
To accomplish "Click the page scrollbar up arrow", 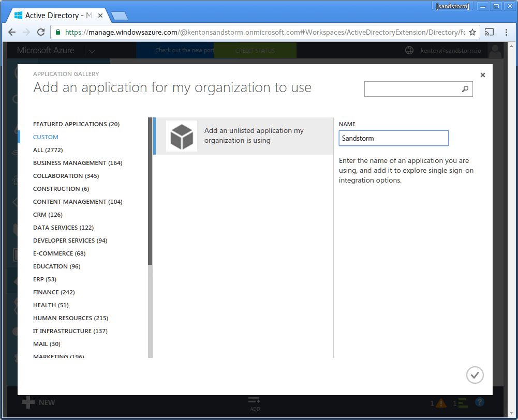I will pyautogui.click(x=511, y=46).
